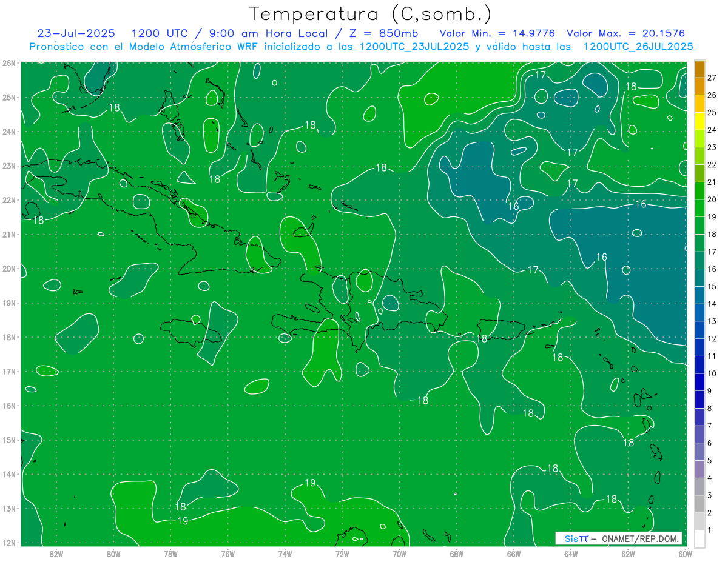
Task: Click the "27" label on the color scale
Action: point(712,78)
